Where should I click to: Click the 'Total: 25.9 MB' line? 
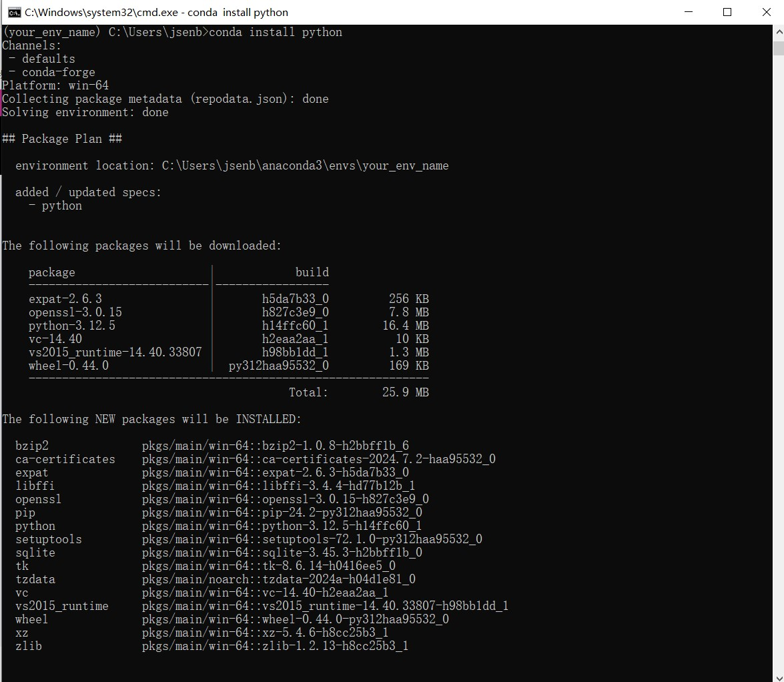click(x=358, y=392)
